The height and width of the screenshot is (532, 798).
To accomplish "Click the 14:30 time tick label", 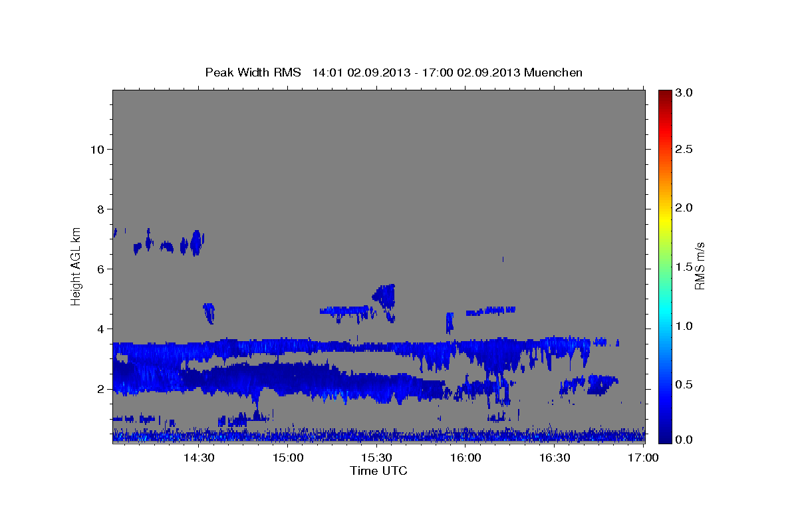I will [x=198, y=458].
